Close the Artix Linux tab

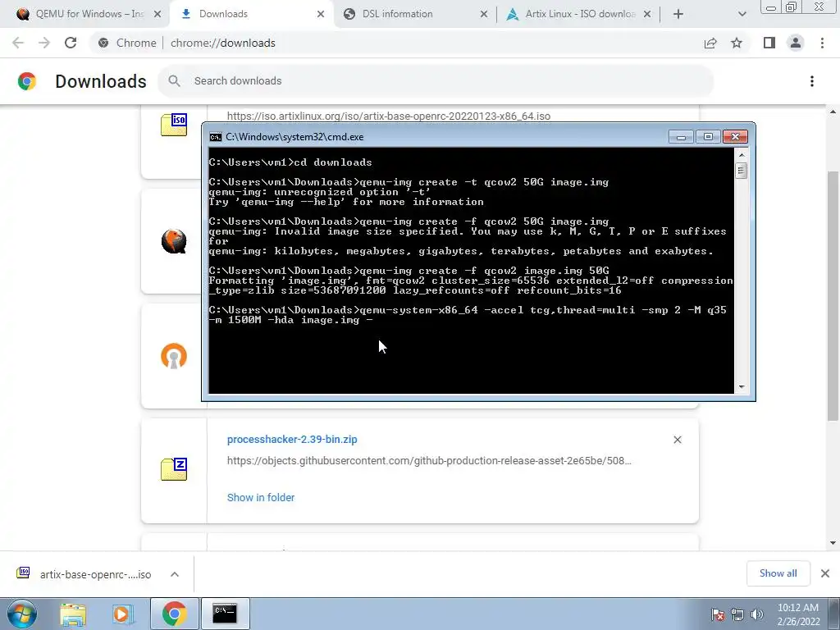coord(646,15)
